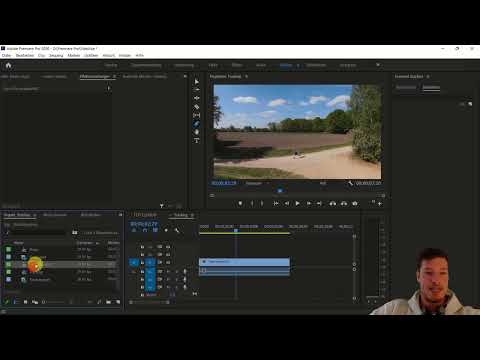This screenshot has height=360, width=480.
Task: Add marker in timeline panel
Action: pyautogui.click(x=166, y=230)
